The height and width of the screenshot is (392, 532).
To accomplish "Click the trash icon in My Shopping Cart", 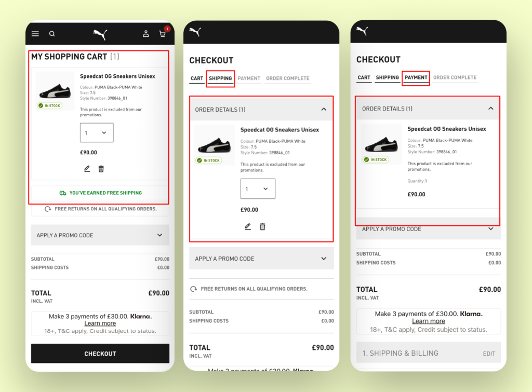I will click(101, 169).
